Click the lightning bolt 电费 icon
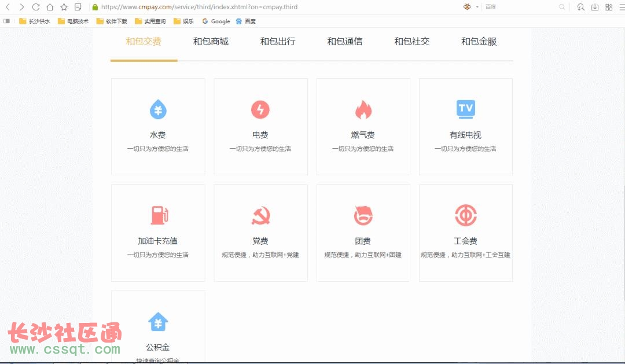The height and width of the screenshot is (364, 625). 260,109
